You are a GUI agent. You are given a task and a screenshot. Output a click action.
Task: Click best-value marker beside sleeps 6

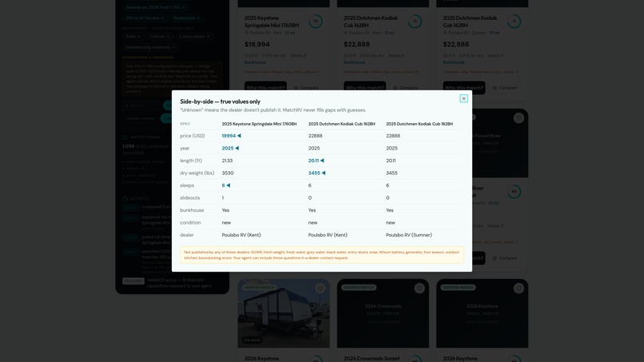point(229,185)
